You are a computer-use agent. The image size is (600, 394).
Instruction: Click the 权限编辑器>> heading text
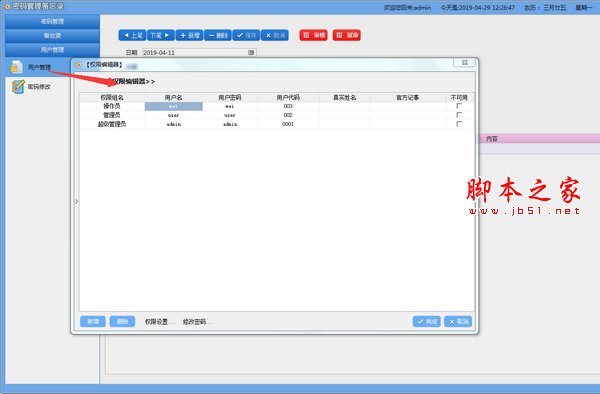click(134, 81)
